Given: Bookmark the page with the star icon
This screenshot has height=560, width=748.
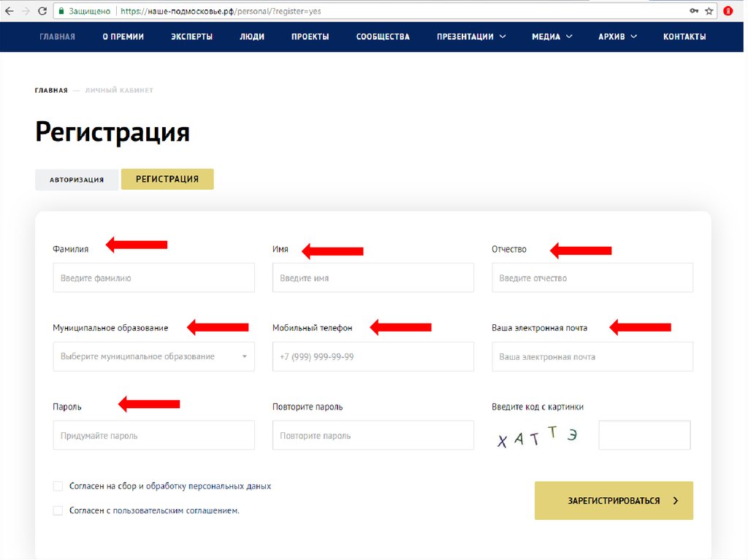Looking at the screenshot, I should click(x=709, y=11).
